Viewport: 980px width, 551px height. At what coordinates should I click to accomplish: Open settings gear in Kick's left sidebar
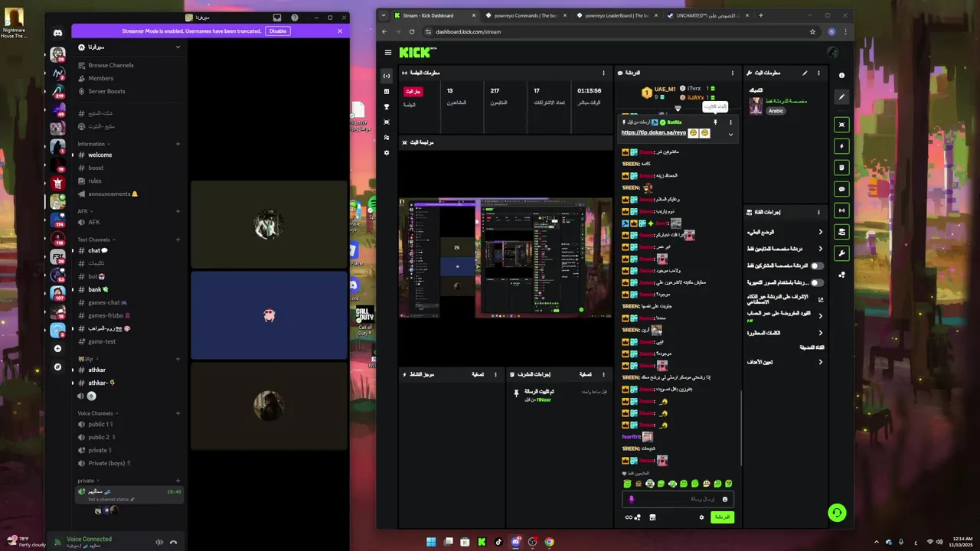387,152
